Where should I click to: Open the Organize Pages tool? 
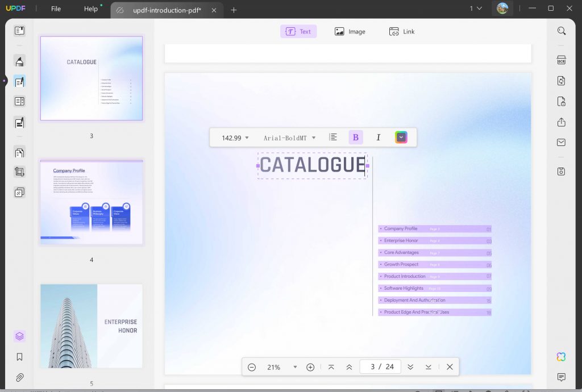(x=19, y=152)
